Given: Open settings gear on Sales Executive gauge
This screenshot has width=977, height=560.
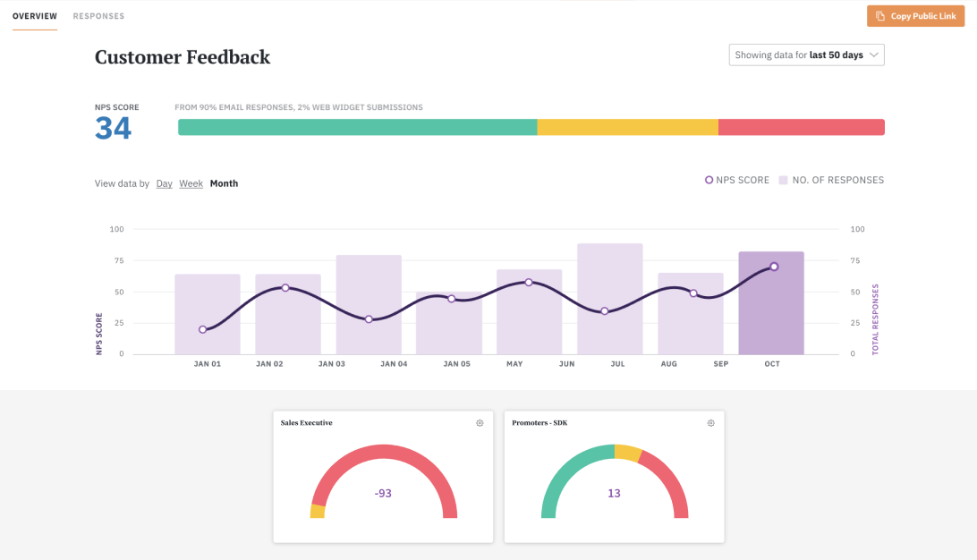Looking at the screenshot, I should click(480, 423).
